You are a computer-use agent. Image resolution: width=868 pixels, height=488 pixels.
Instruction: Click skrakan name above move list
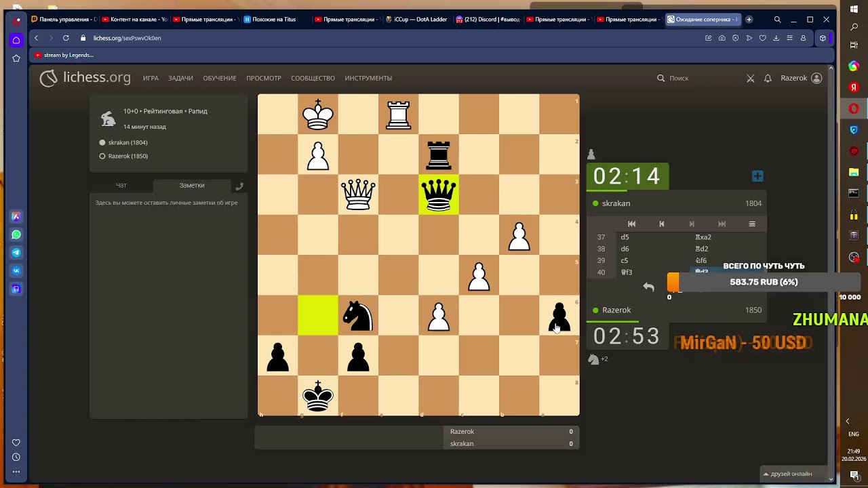pyautogui.click(x=616, y=203)
